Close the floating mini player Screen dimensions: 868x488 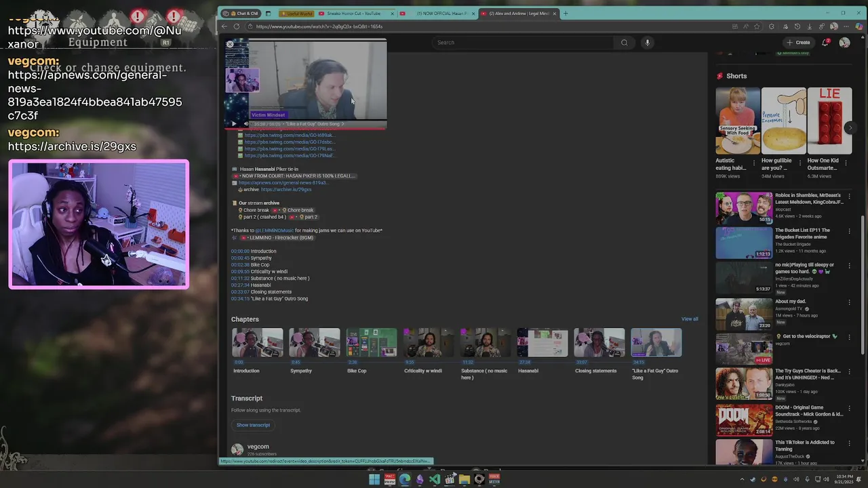pos(230,44)
